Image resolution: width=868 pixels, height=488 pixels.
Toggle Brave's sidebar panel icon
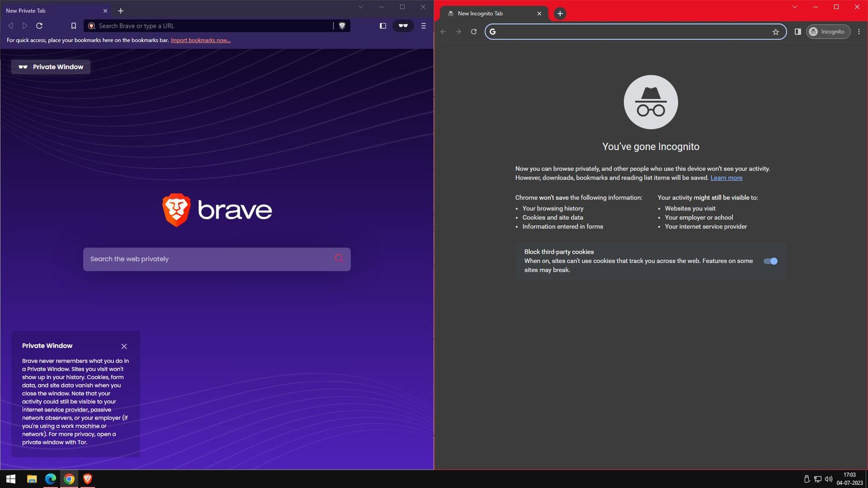tap(382, 25)
